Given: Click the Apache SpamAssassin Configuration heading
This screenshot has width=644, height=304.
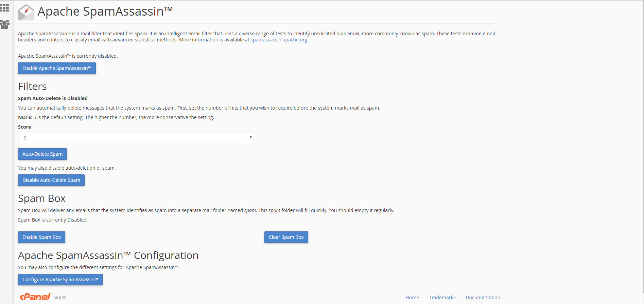Looking at the screenshot, I should pyautogui.click(x=108, y=255).
